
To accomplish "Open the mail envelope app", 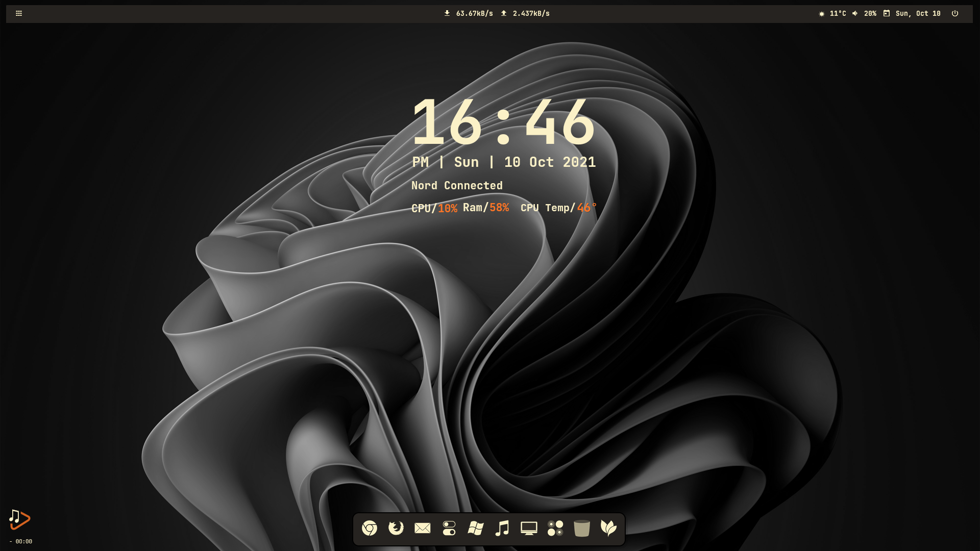I will (x=423, y=528).
